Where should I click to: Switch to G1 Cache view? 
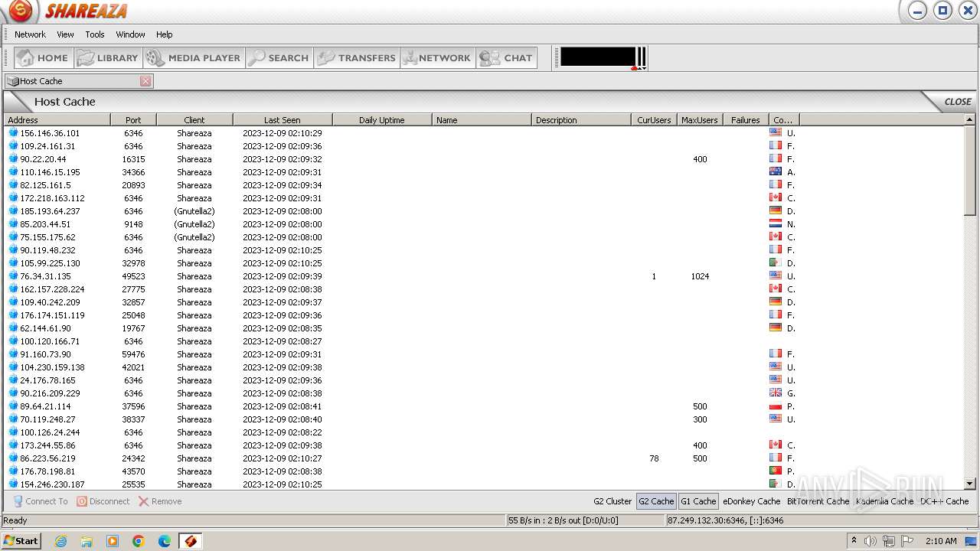pos(698,501)
